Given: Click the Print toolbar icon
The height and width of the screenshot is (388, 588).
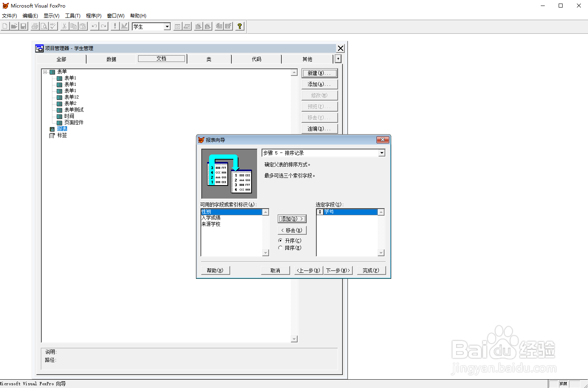Looking at the screenshot, I should [x=35, y=26].
